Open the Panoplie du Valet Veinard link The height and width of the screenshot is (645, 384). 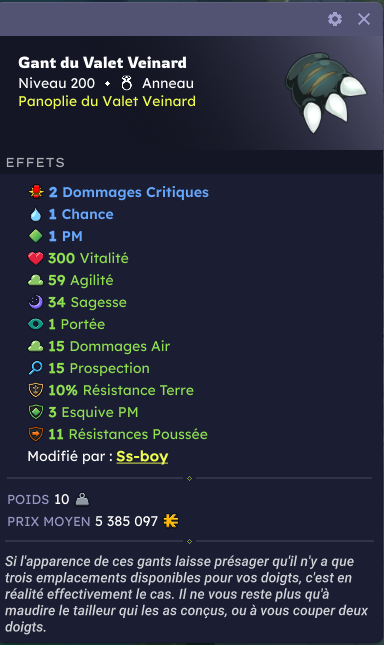[107, 101]
